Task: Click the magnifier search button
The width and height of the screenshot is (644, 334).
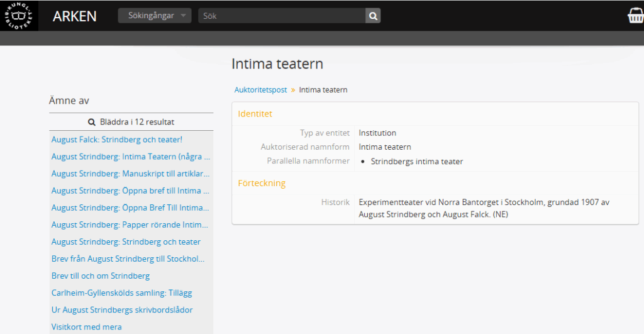Action: 373,16
